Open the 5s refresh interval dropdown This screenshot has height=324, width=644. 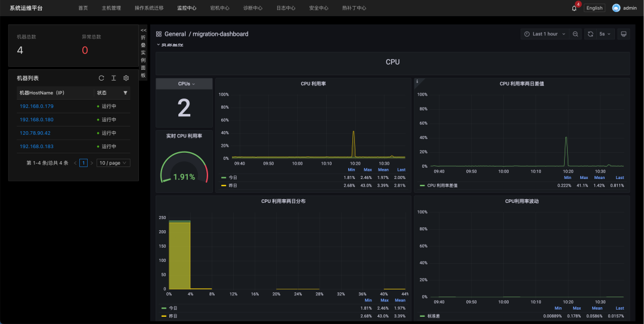click(x=605, y=34)
